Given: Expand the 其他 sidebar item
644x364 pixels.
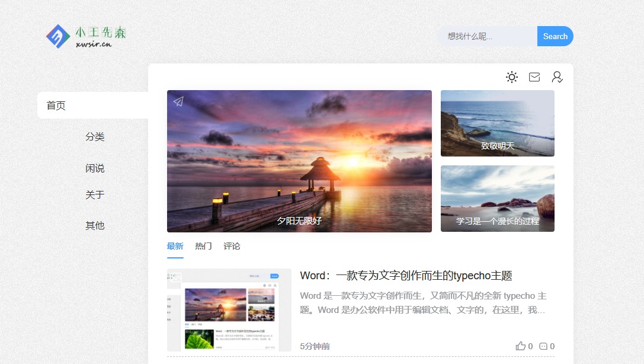Looking at the screenshot, I should click(x=95, y=225).
